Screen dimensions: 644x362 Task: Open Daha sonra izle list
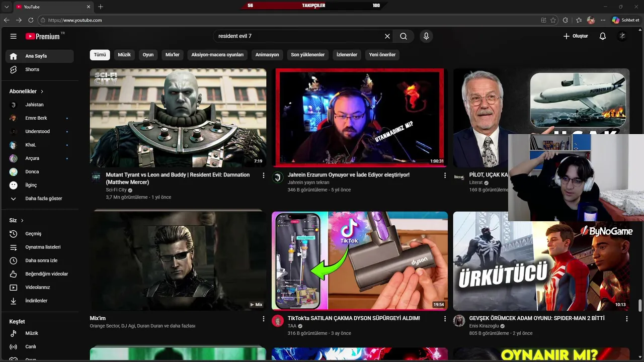(39, 260)
